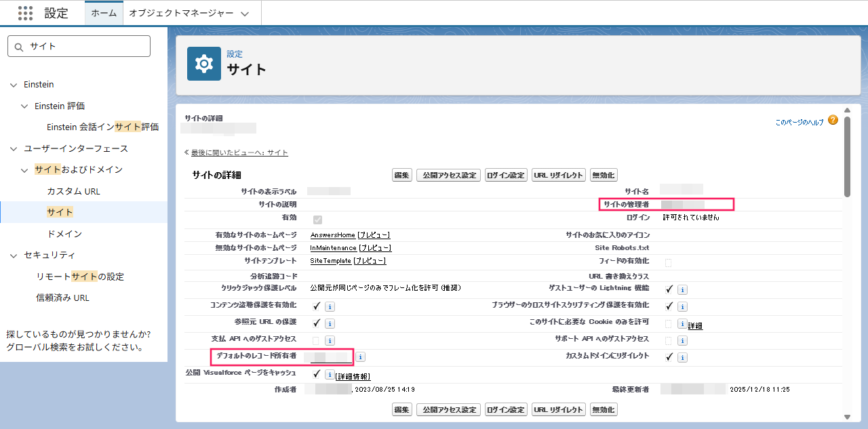The image size is (868, 429).
Task: Collapse the セキュリティ section
Action: [x=13, y=256]
